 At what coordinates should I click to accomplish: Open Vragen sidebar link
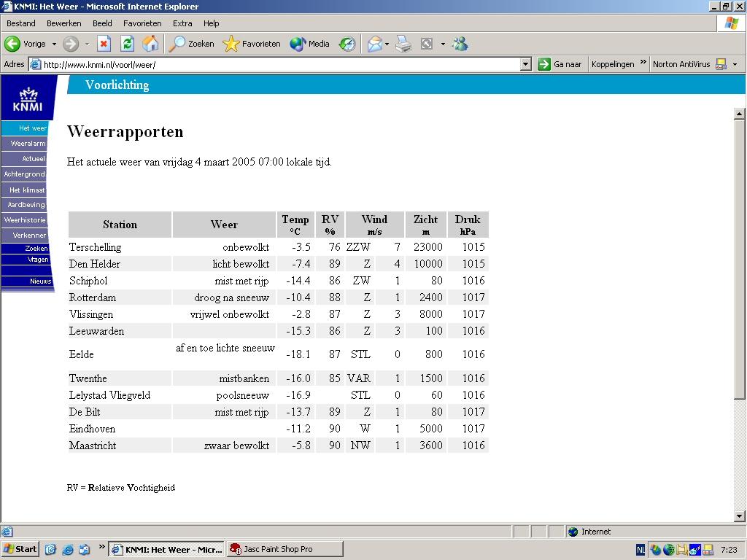pos(26,260)
